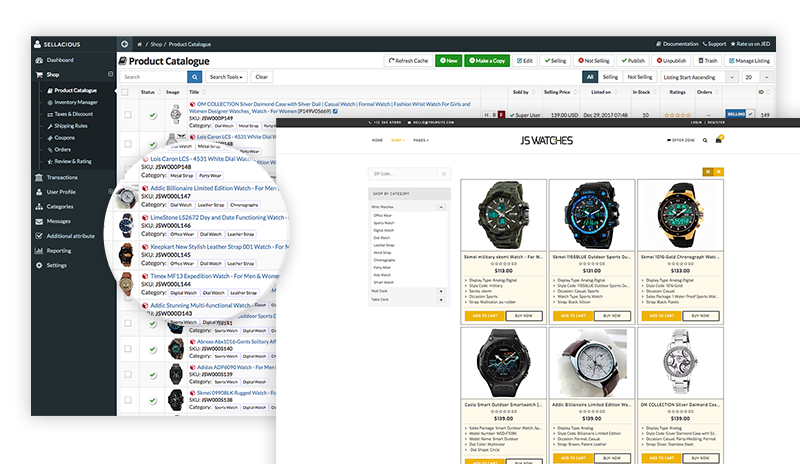Screen dimensions: 800x464
Task: Open SHOP menu on JS Watches site
Action: click(397, 140)
